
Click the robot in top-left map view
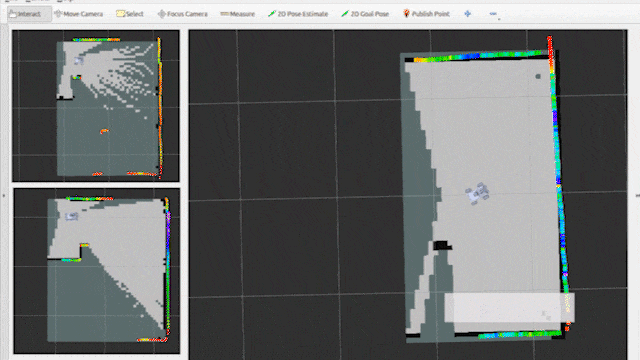pyautogui.click(x=78, y=60)
